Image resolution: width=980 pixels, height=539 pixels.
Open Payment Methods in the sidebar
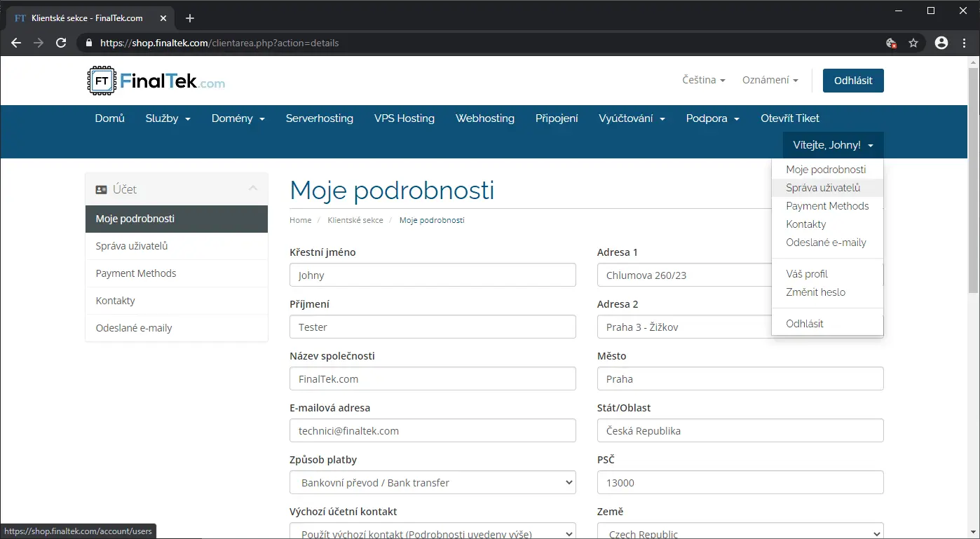point(136,273)
